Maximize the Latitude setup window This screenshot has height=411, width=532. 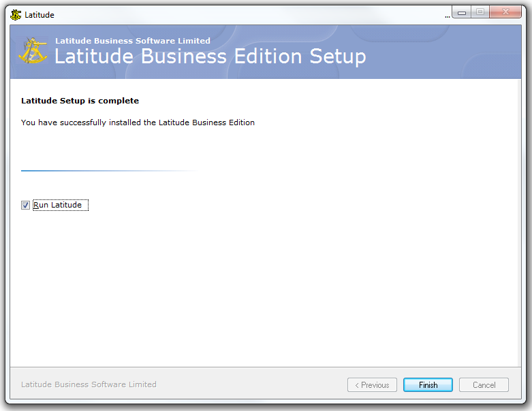[480, 12]
